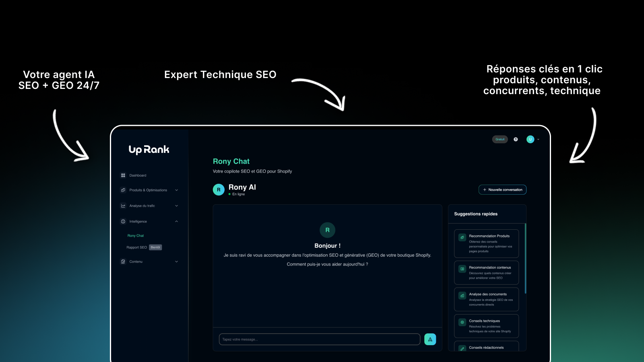Image resolution: width=644 pixels, height=362 pixels.
Task: Expand Produits & Optimisations chevron
Action: (176, 190)
